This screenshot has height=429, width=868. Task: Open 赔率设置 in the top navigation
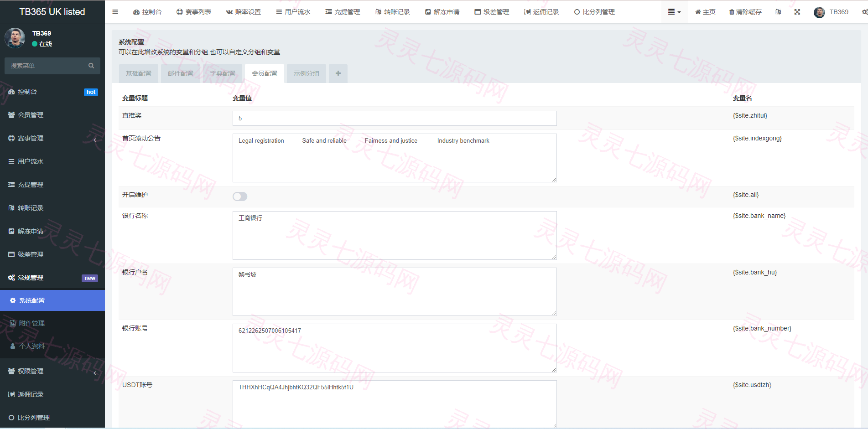pos(244,12)
